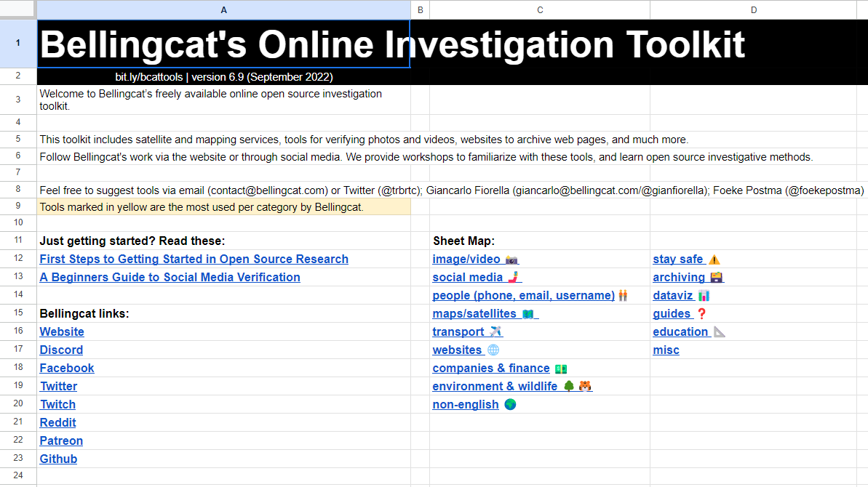Screen dimensions: 868x487
Task: Go to transport sheet link
Action: [458, 332]
